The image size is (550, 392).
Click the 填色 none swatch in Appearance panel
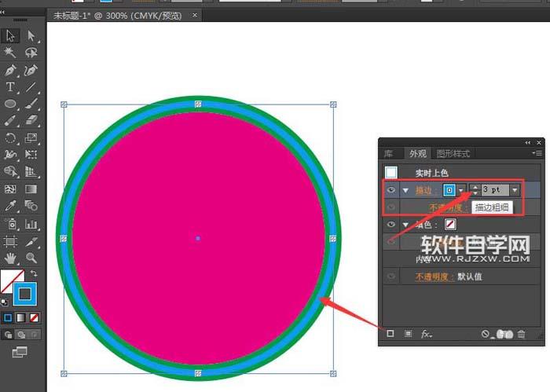tap(450, 225)
